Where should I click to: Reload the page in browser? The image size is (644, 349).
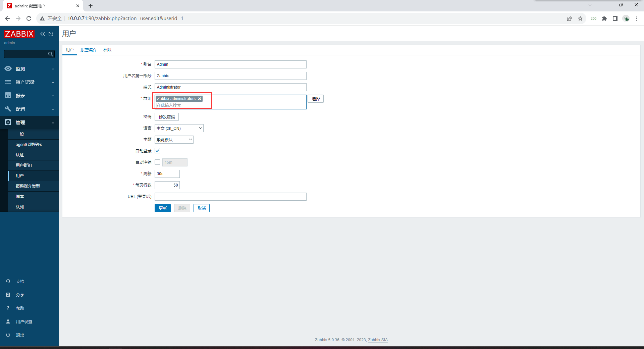pos(29,18)
